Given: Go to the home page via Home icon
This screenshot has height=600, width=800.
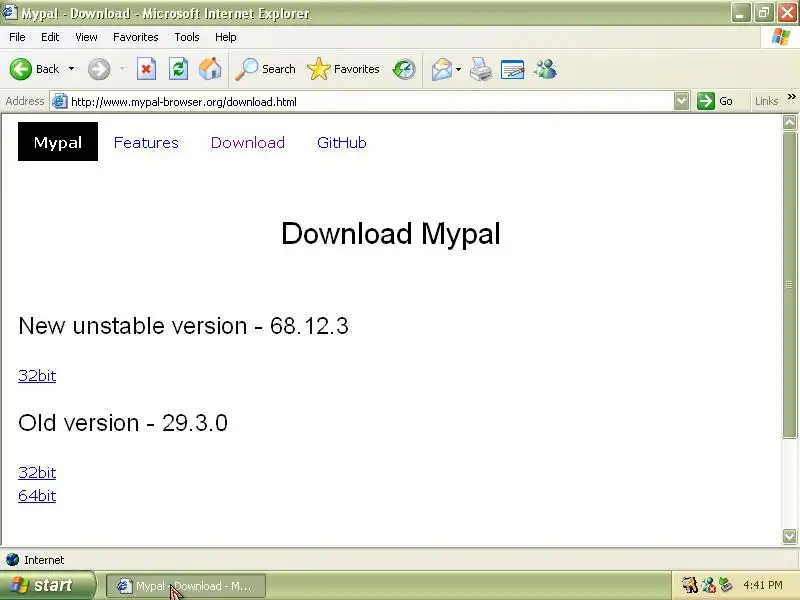Looking at the screenshot, I should (x=210, y=69).
